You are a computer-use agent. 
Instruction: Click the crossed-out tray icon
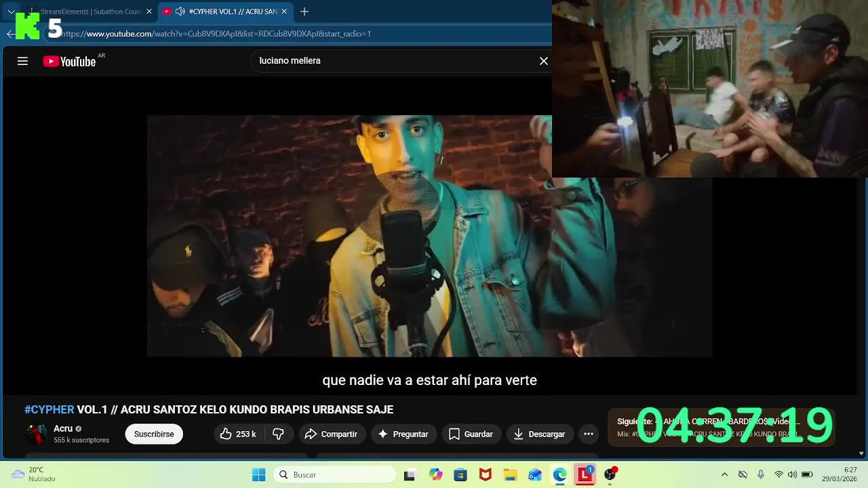(x=743, y=474)
